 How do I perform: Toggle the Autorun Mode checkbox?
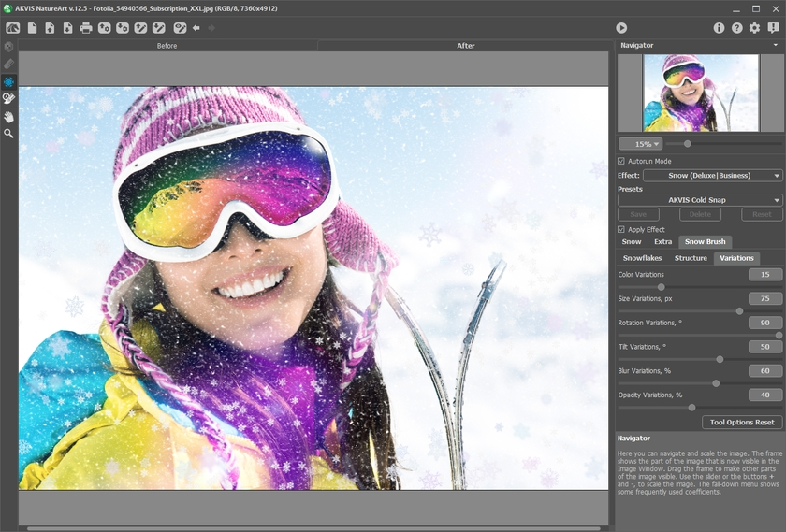621,162
